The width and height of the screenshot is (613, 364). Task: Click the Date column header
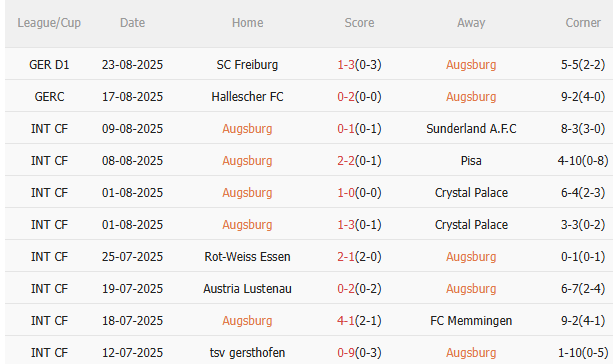(x=133, y=23)
